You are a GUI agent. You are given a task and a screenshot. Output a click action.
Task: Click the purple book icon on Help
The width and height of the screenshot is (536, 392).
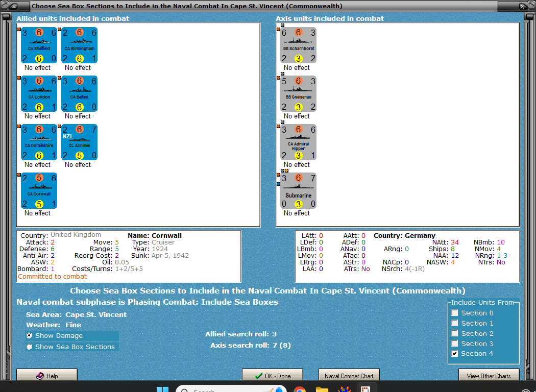pos(40,376)
